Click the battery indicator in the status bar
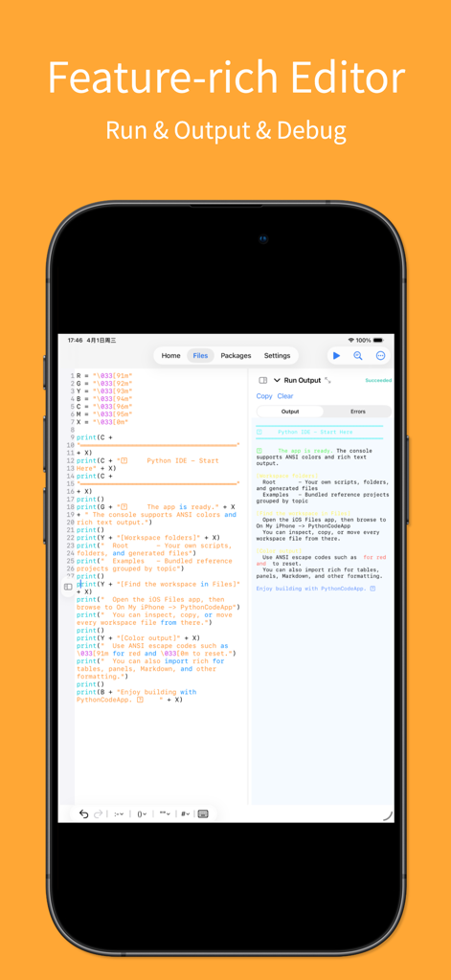The image size is (451, 980). click(x=378, y=340)
